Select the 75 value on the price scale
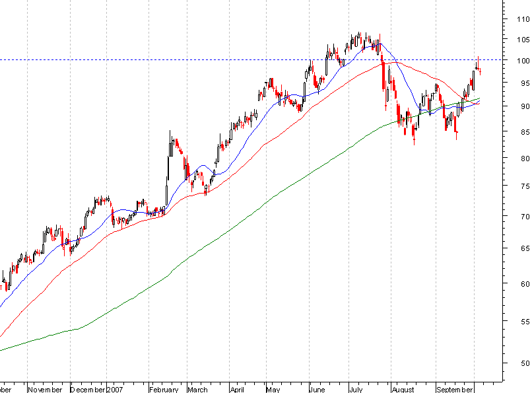Screen dimensions: 532x393 [x=525, y=186]
